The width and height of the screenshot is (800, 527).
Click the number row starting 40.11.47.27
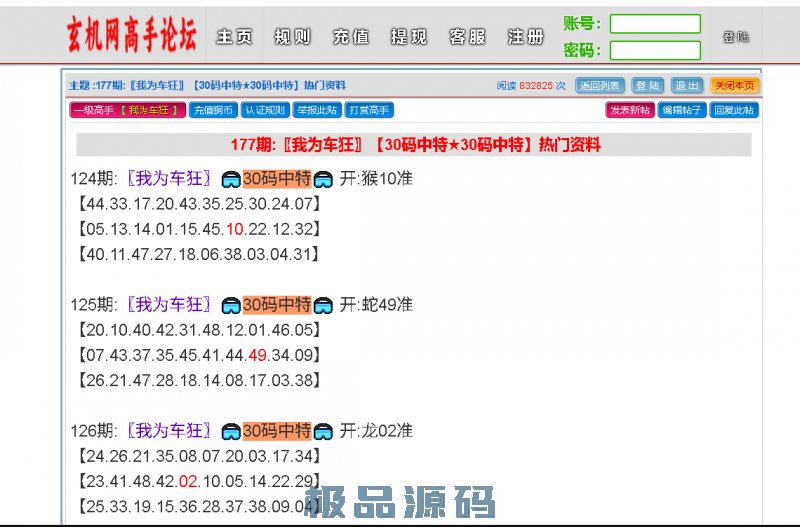point(199,254)
